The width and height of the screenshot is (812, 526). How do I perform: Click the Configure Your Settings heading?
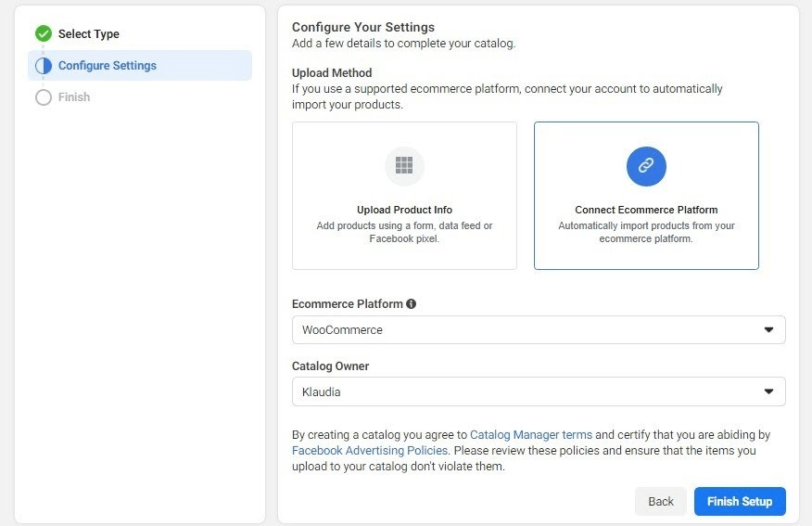click(363, 27)
